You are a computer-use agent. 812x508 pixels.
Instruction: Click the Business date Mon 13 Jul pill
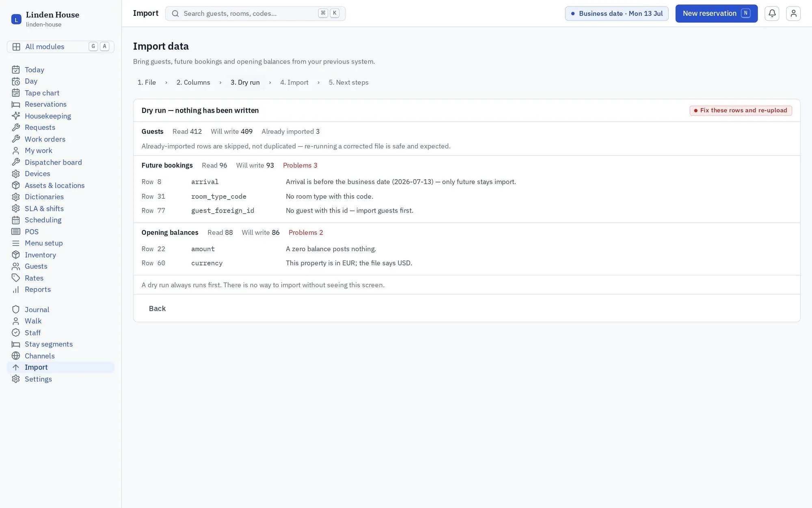pos(617,13)
